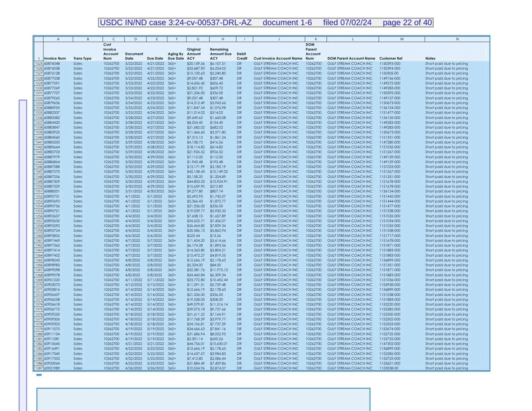
Task: Click invoice number 60880950
Action: (x=52, y=108)
